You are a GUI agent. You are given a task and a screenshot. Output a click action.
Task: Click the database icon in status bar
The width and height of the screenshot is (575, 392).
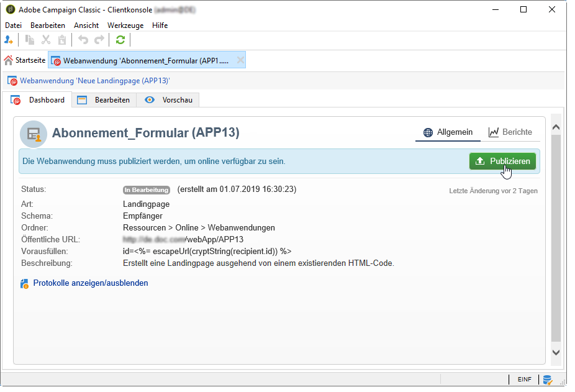[548, 380]
